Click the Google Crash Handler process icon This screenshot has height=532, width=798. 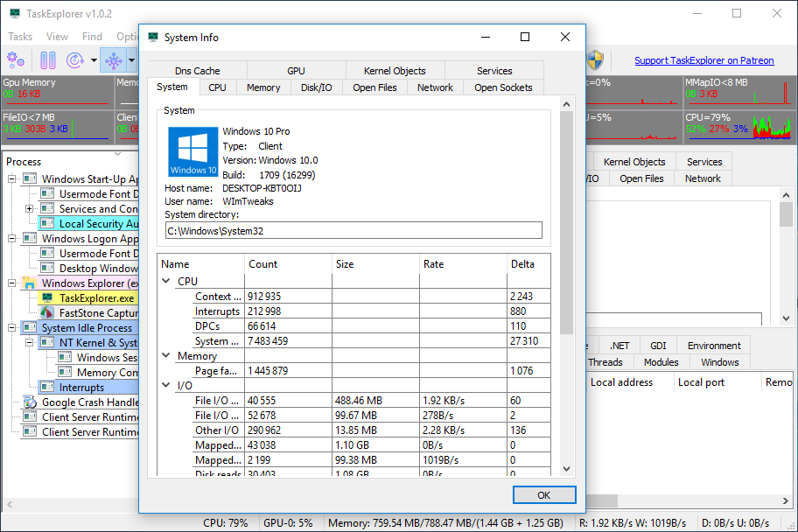(x=30, y=402)
